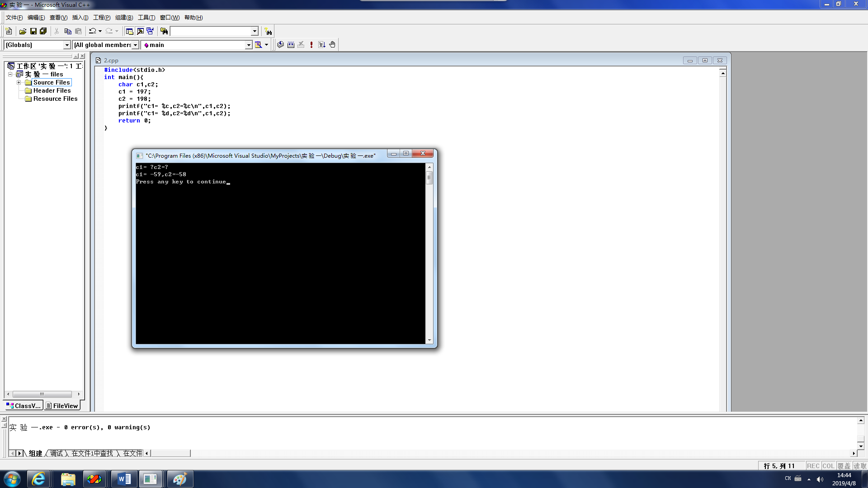Switch to the 调试 output tab
This screenshot has width=868, height=488.
57,453
